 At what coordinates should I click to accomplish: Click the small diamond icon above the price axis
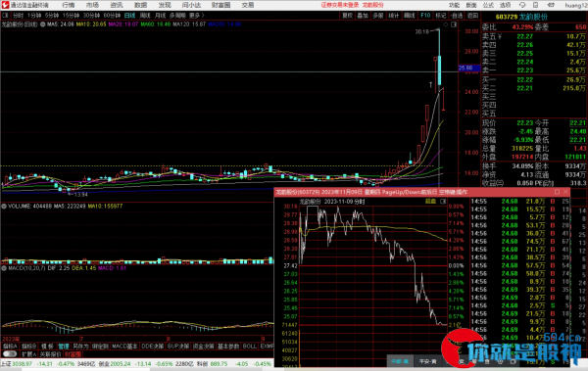tap(446, 24)
